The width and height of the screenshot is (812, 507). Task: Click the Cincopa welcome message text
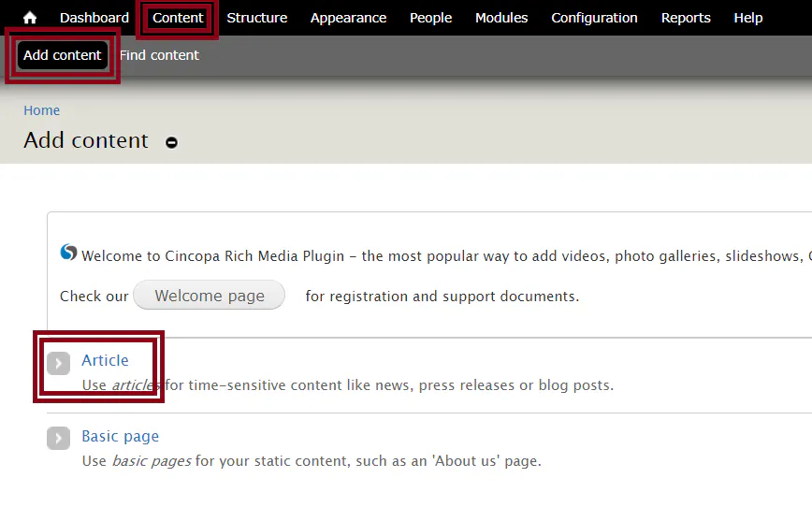coord(446,255)
